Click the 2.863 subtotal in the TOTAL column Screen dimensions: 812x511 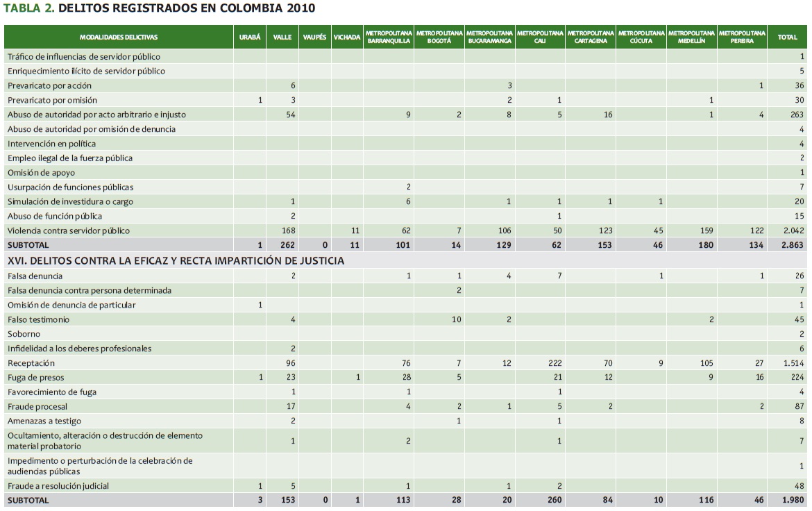pos(792,245)
